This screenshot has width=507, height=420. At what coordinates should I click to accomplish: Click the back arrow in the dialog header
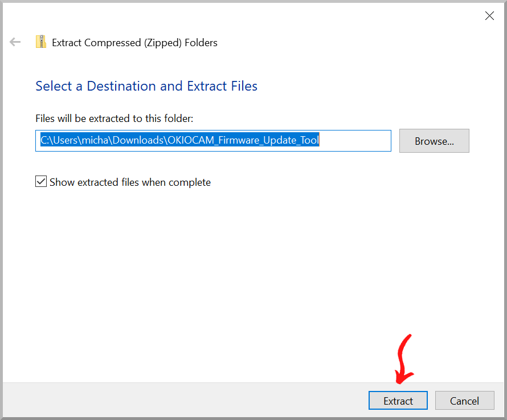pyautogui.click(x=15, y=42)
